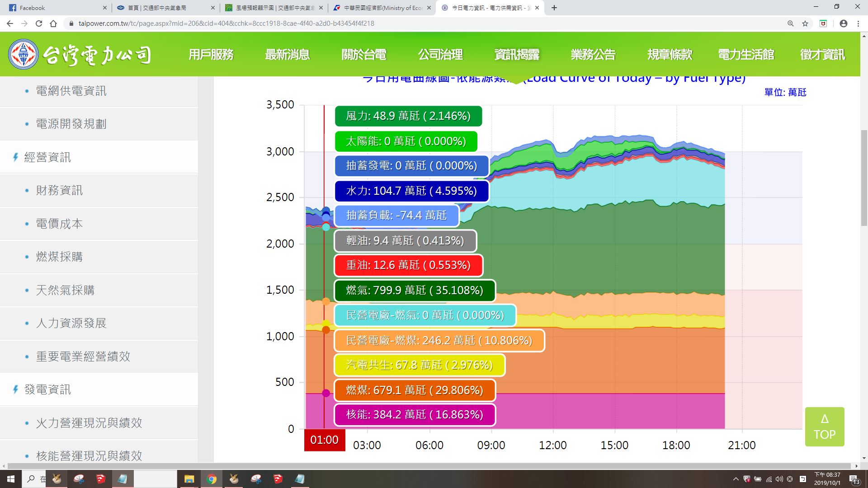
Task: Open the 業務公告 menu
Action: 593,55
